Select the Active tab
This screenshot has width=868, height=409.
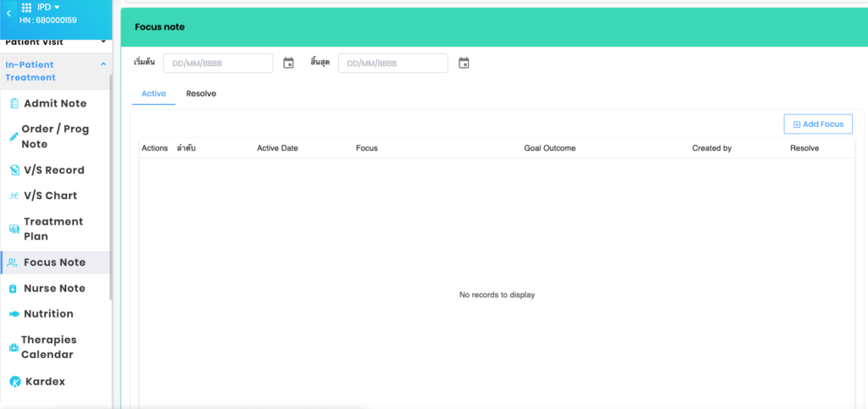point(153,94)
